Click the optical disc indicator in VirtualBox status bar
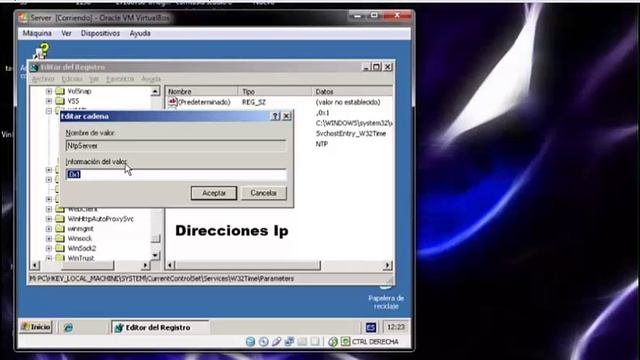This screenshot has width=640, height=360. pos(263,342)
